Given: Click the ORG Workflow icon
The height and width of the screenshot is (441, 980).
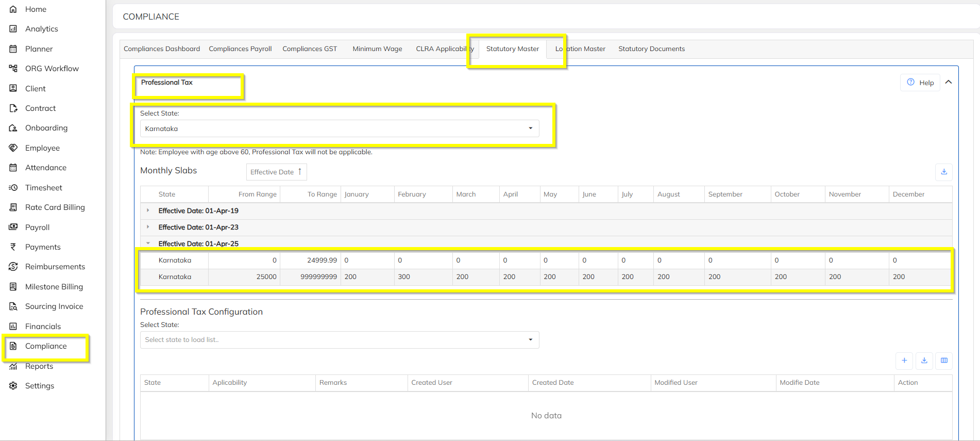Looking at the screenshot, I should [x=13, y=69].
